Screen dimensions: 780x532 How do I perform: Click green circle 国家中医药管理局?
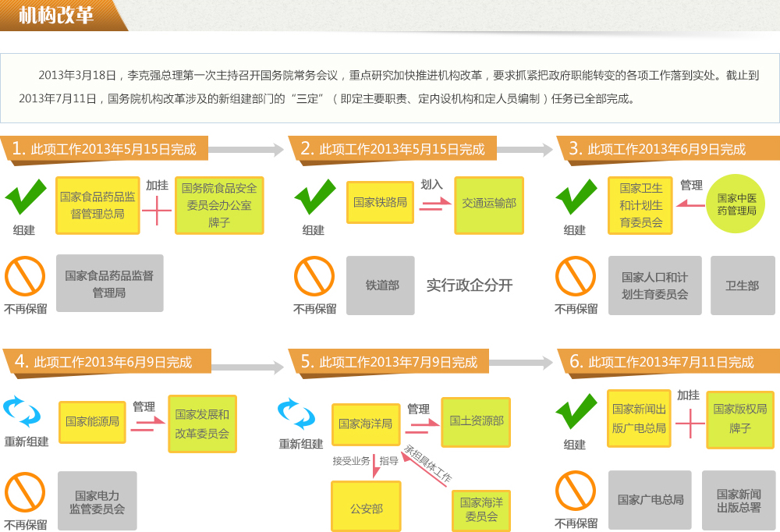(736, 204)
